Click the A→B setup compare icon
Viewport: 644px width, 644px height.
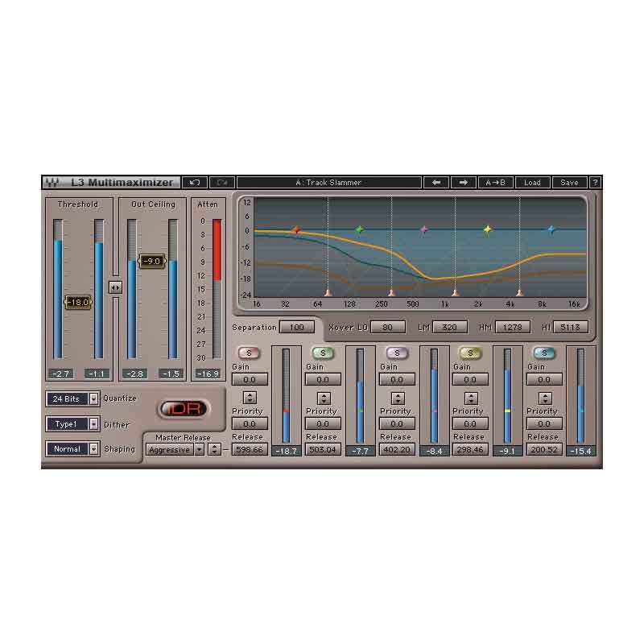pos(497,183)
